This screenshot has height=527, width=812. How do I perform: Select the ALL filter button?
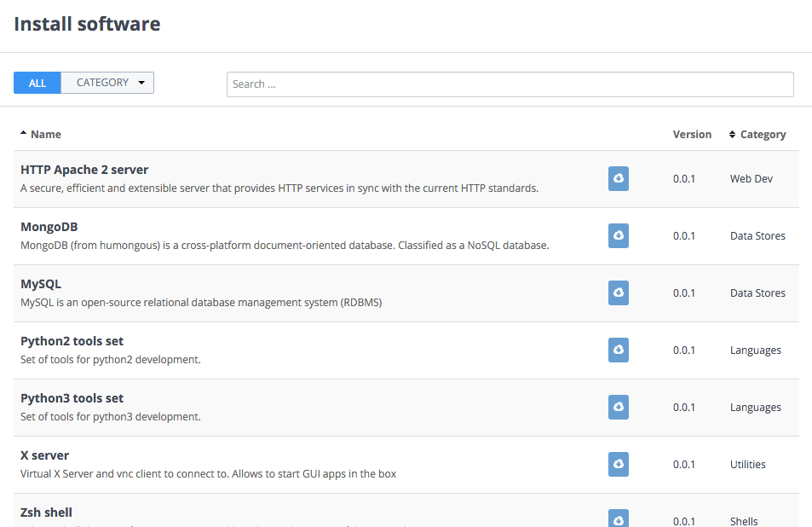(37, 83)
